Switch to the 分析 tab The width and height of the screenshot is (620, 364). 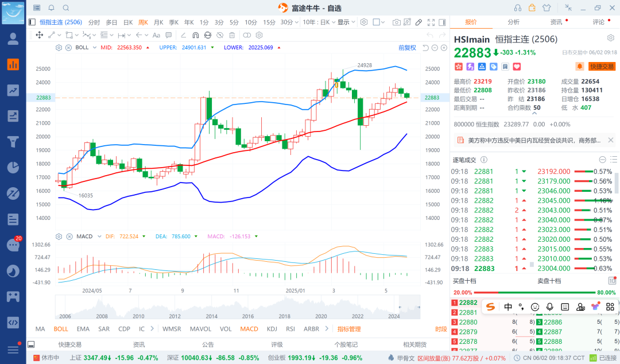[513, 22]
